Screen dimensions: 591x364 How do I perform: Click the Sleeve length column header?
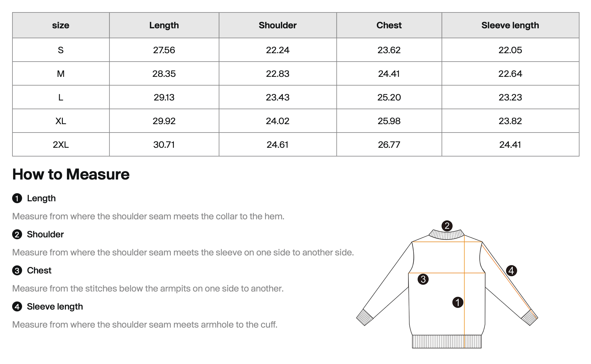click(510, 26)
